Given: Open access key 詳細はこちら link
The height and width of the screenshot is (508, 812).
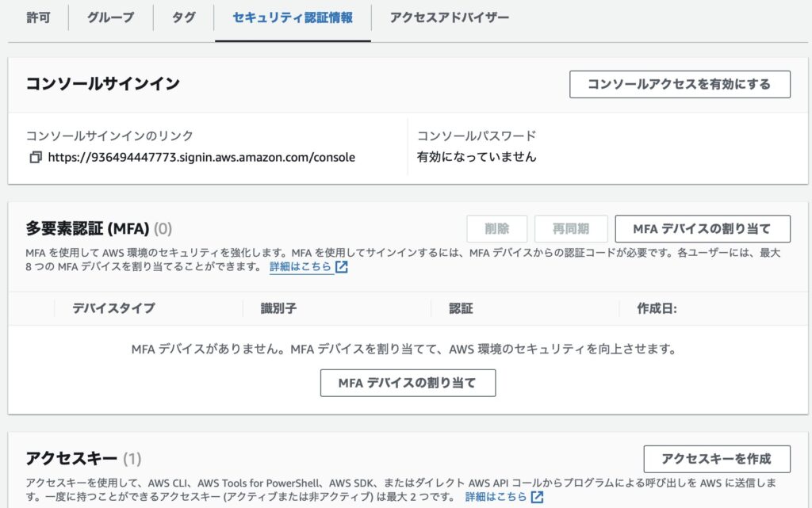Looking at the screenshot, I should coord(496,497).
